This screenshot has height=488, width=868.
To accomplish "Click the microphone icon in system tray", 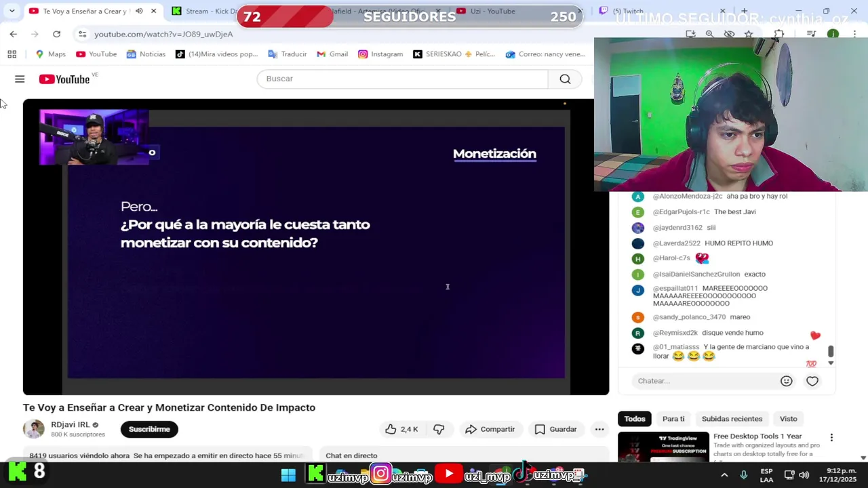I will click(x=744, y=475).
